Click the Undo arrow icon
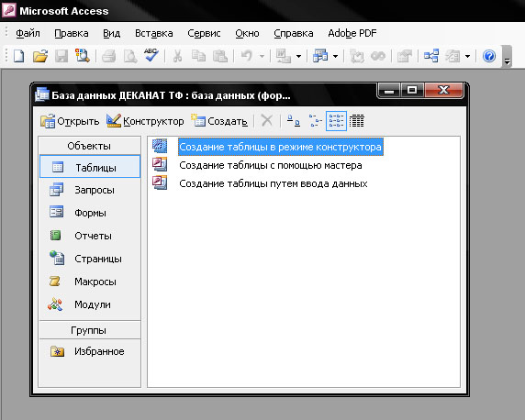525x420 pixels. pyautogui.click(x=247, y=56)
